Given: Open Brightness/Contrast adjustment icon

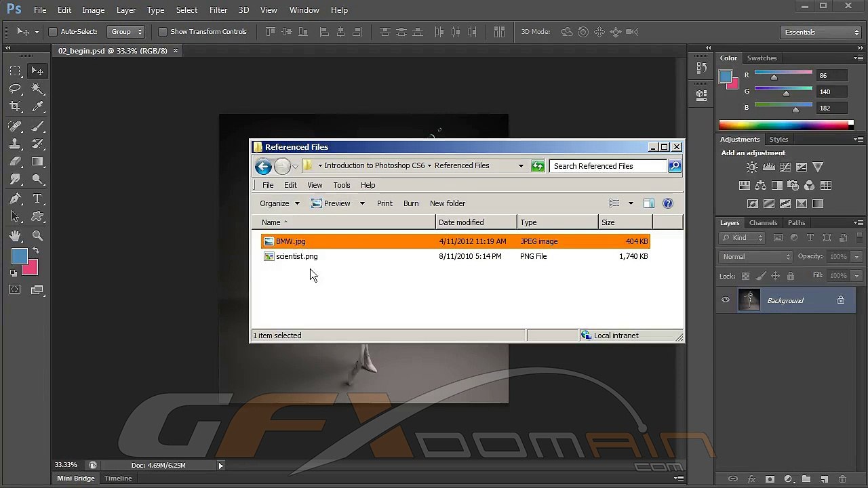Looking at the screenshot, I should [x=752, y=167].
